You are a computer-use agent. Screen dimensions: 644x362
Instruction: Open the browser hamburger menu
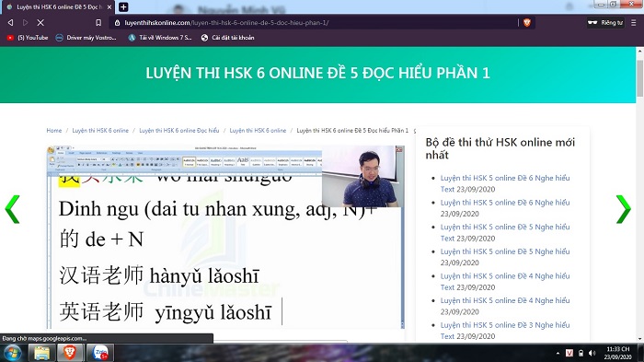tap(634, 23)
